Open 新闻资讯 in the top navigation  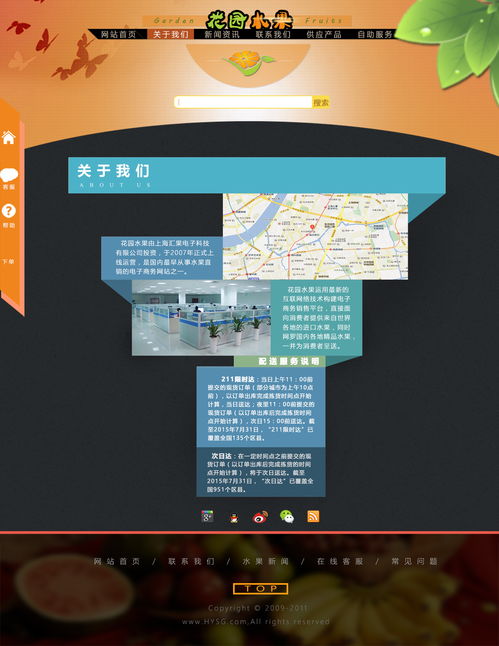(222, 34)
